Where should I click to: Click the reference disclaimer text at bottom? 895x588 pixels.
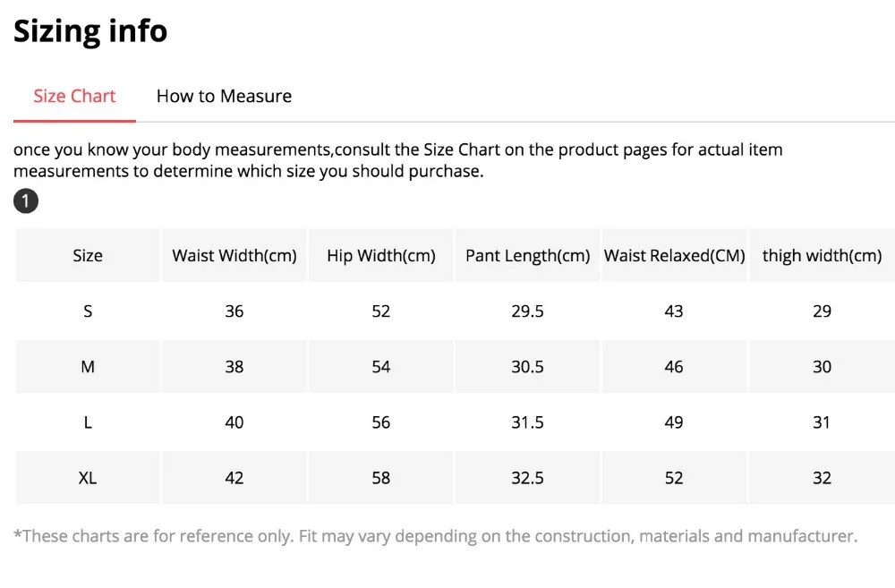coord(436,535)
